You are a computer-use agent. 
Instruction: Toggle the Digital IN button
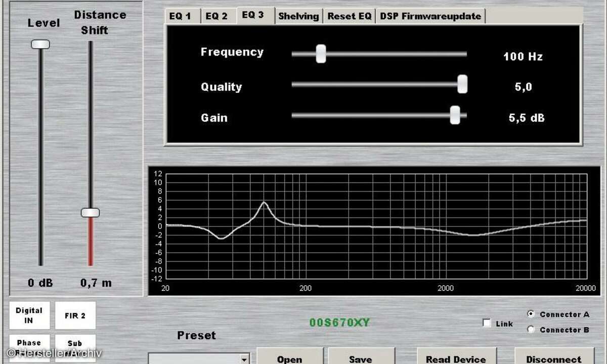pyautogui.click(x=29, y=315)
